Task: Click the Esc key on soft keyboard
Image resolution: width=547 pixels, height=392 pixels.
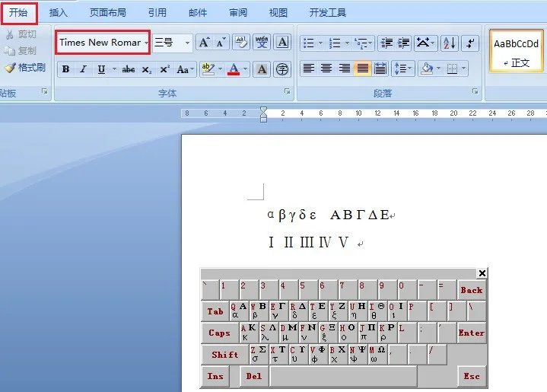Action: pyautogui.click(x=471, y=376)
